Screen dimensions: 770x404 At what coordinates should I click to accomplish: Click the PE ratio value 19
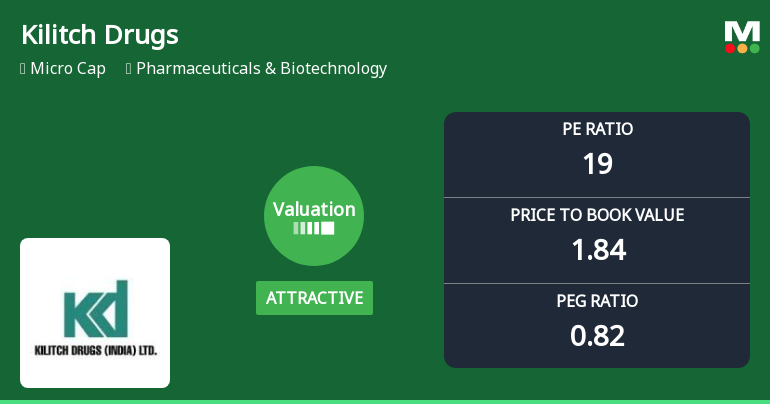[x=597, y=163]
